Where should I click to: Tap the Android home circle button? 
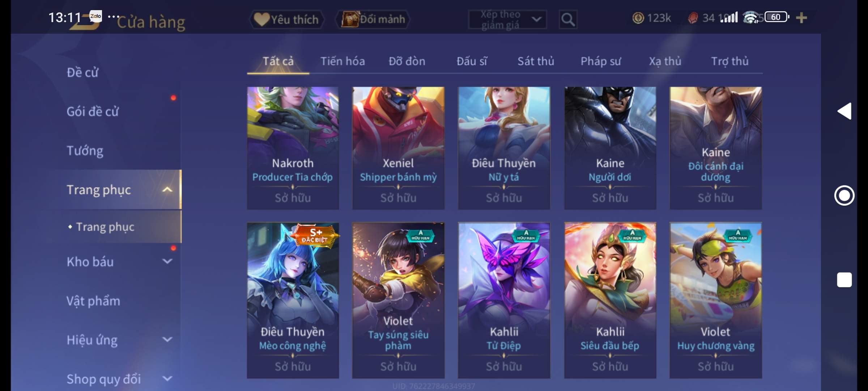tap(844, 195)
